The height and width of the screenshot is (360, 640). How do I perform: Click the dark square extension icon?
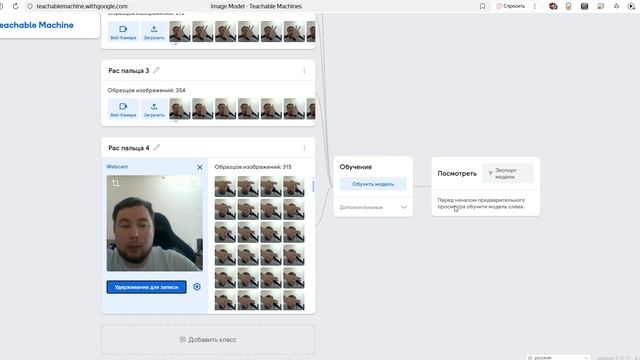584,6
